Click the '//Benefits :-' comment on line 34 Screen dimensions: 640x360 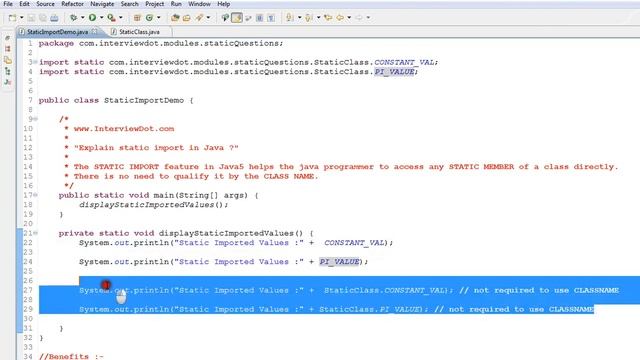coord(71,356)
